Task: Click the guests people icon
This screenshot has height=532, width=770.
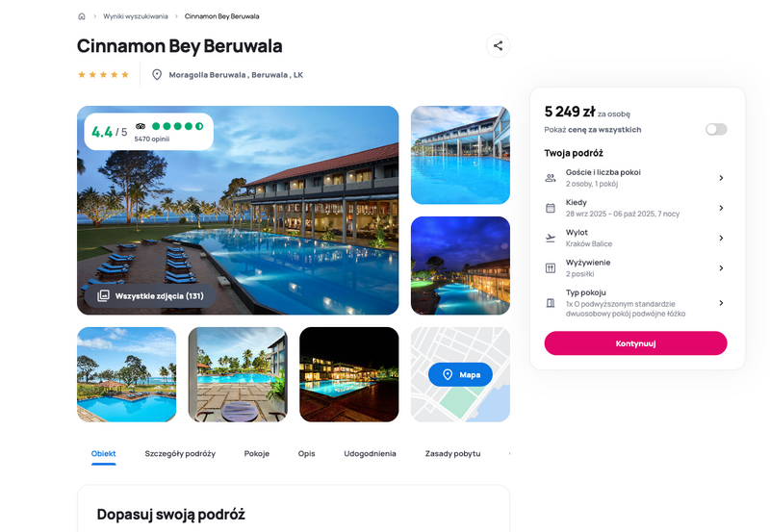Action: click(551, 178)
